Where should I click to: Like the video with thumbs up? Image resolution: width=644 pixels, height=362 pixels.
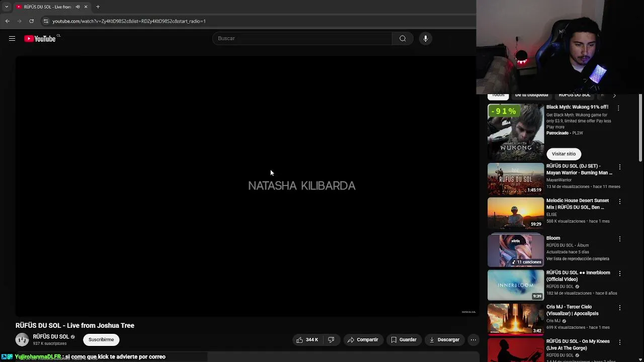point(307,340)
